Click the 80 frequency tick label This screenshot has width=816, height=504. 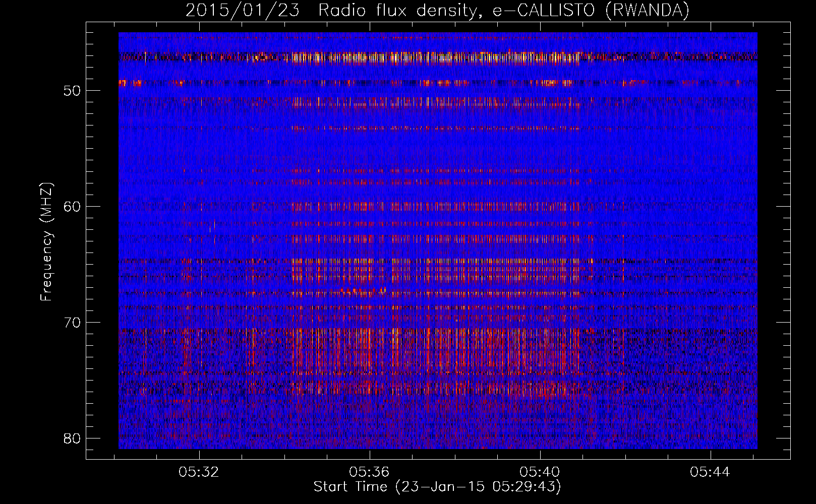tap(72, 438)
